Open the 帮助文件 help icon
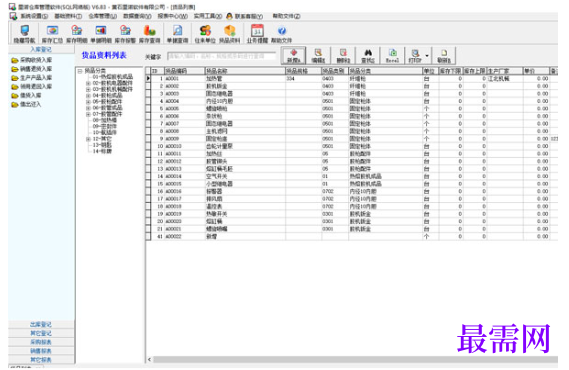 point(282,34)
